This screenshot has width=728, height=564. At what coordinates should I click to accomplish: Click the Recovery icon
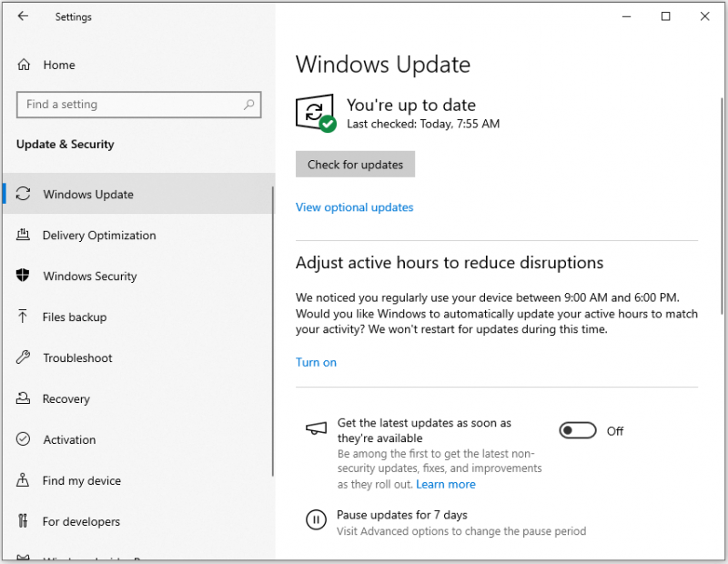pos(24,398)
